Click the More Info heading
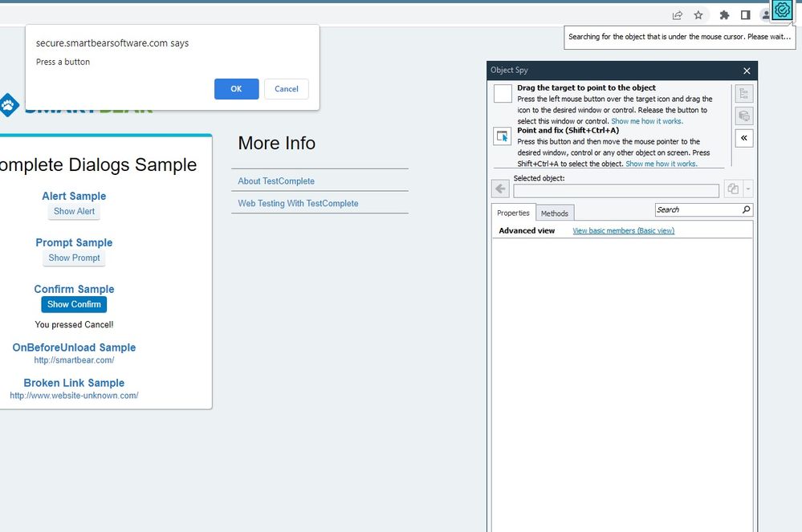The image size is (802, 532). [277, 143]
